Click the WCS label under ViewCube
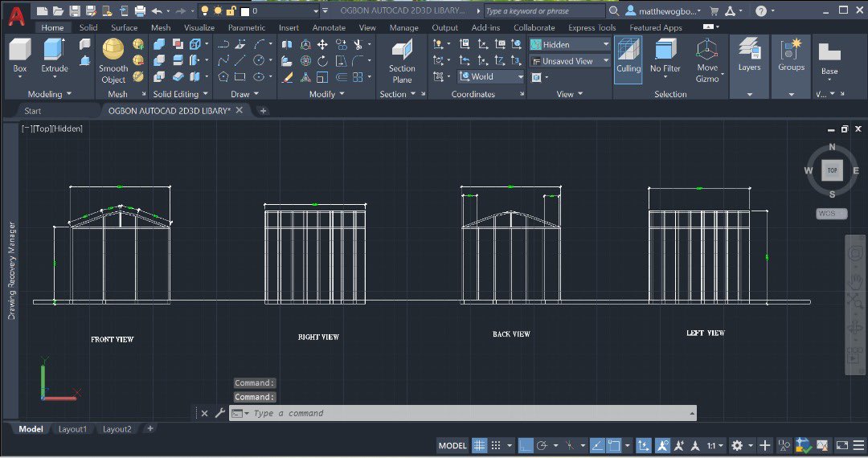 tap(832, 214)
